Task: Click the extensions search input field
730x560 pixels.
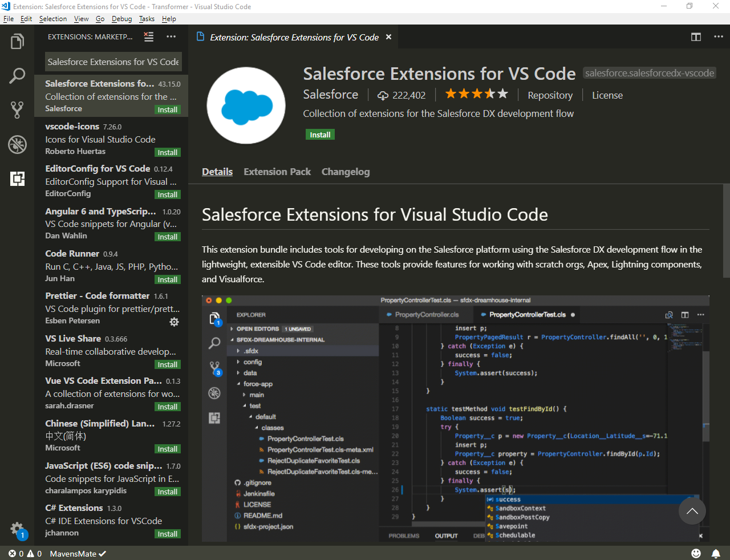Action: (x=113, y=62)
